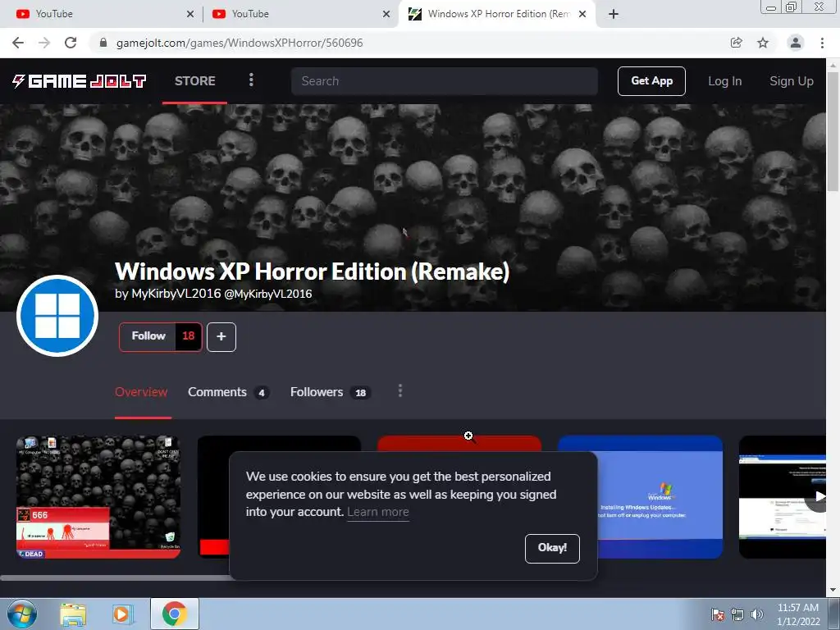Focus the Game Jolt search field
Image resolution: width=840 pixels, height=630 pixels.
(x=444, y=81)
